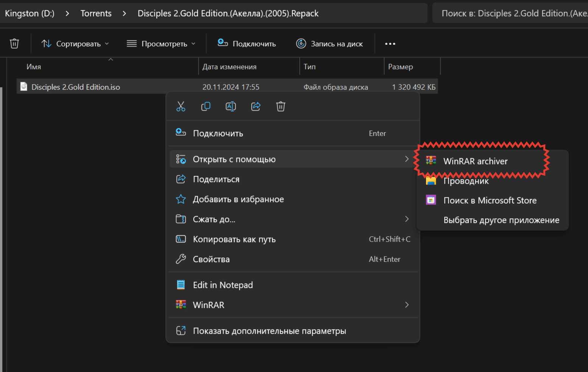Click the Share icon in context menu top row
This screenshot has height=372, width=588.
click(256, 106)
